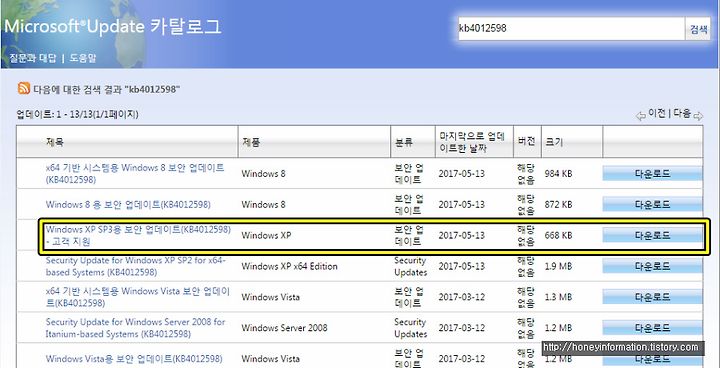Viewport: 720px width, 368px height.
Task: Click the previous page arrow icon
Action: click(641, 116)
